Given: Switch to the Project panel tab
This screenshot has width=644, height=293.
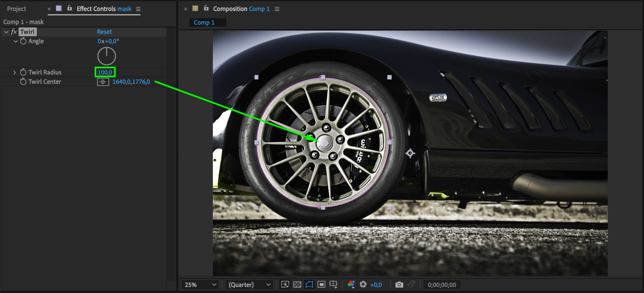Looking at the screenshot, I should click(16, 9).
